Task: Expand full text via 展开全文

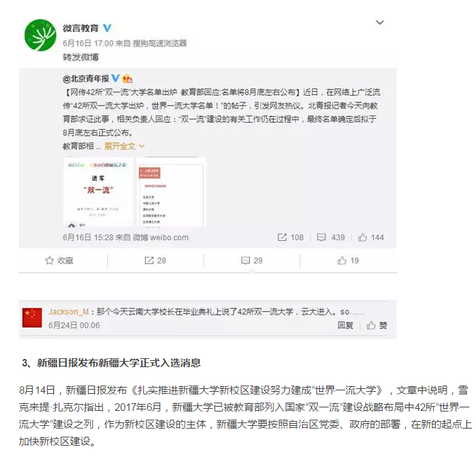Action: [x=124, y=147]
